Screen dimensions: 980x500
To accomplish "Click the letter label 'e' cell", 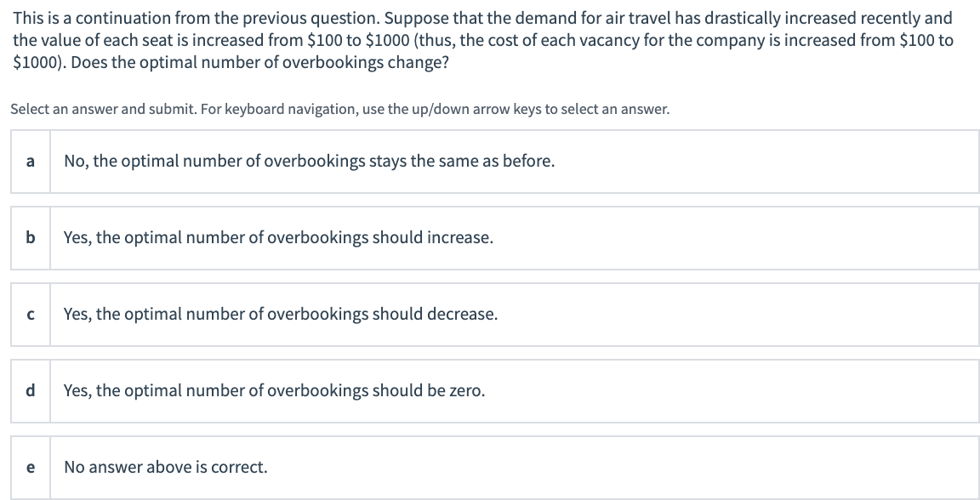I will (30, 466).
